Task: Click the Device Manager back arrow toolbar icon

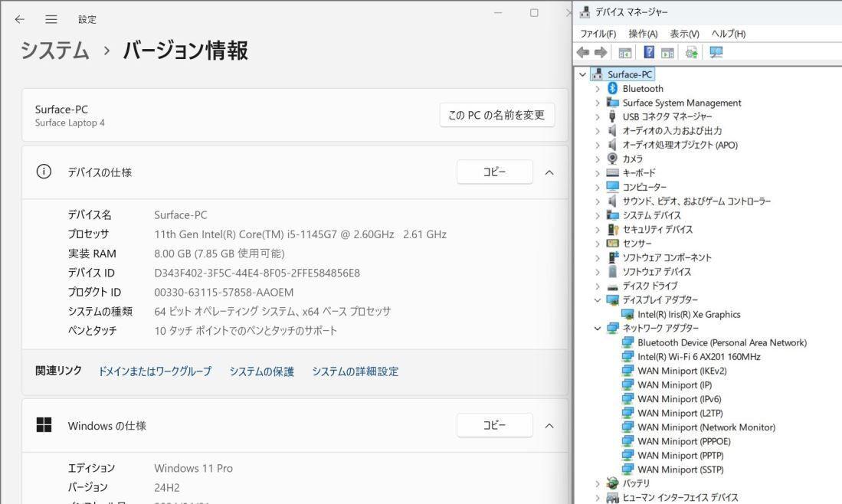Action: click(582, 52)
